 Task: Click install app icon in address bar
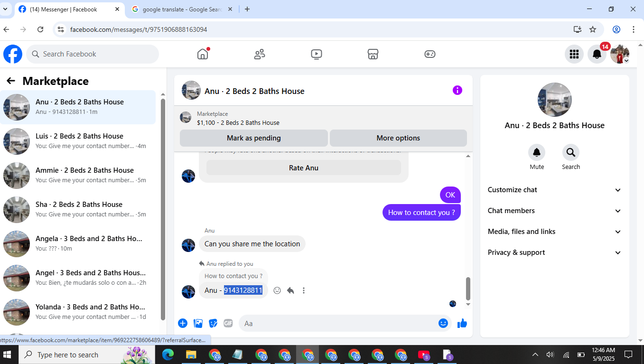click(x=578, y=29)
